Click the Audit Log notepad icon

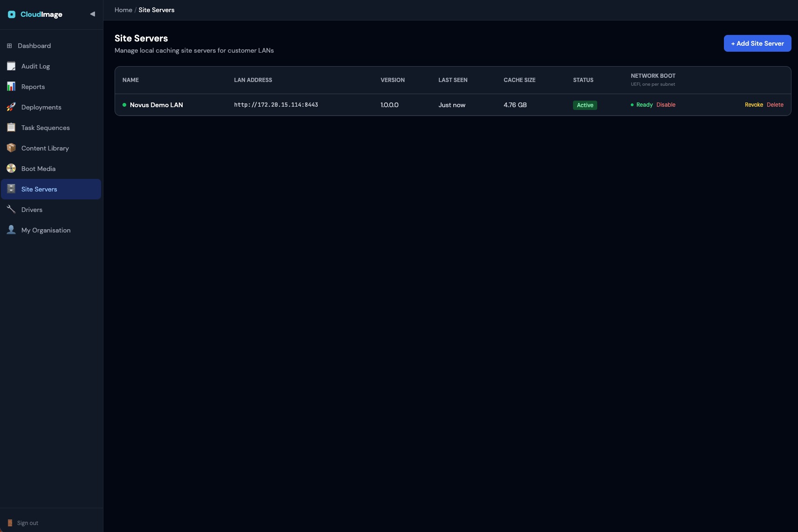[x=11, y=66]
